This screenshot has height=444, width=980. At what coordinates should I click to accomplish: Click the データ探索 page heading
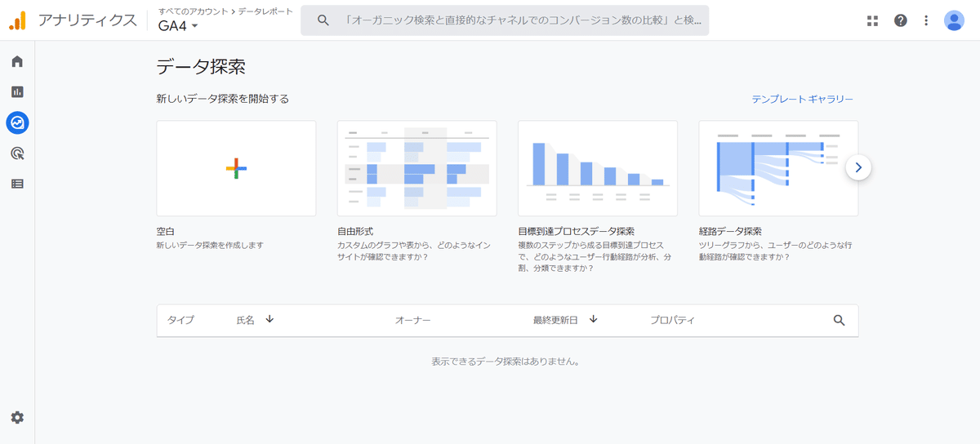click(x=201, y=67)
